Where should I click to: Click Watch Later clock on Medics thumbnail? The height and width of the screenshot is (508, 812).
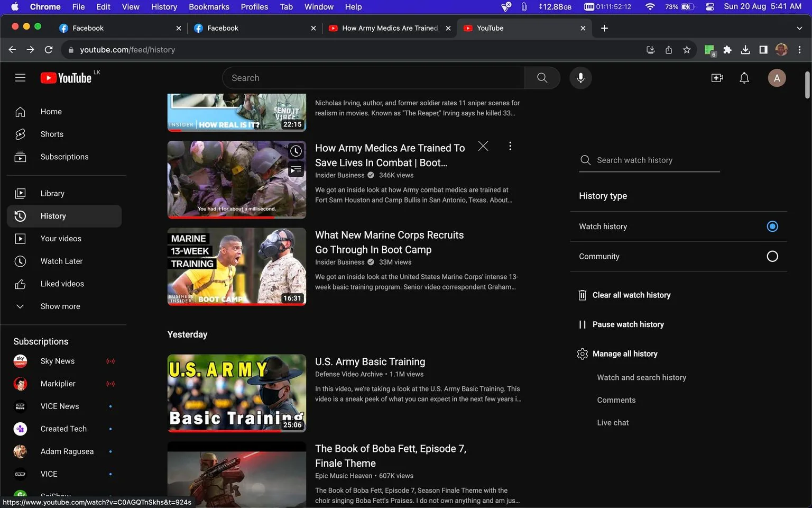click(x=296, y=151)
